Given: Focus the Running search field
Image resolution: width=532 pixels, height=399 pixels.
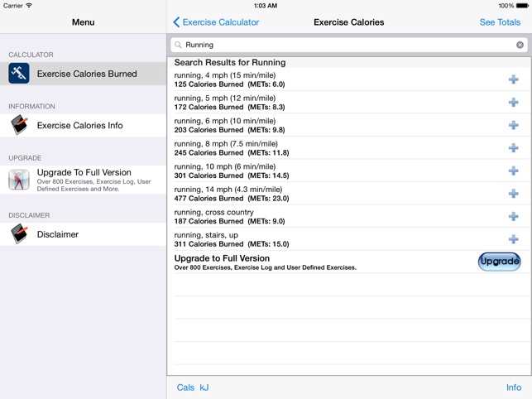Looking at the screenshot, I should click(x=349, y=45).
